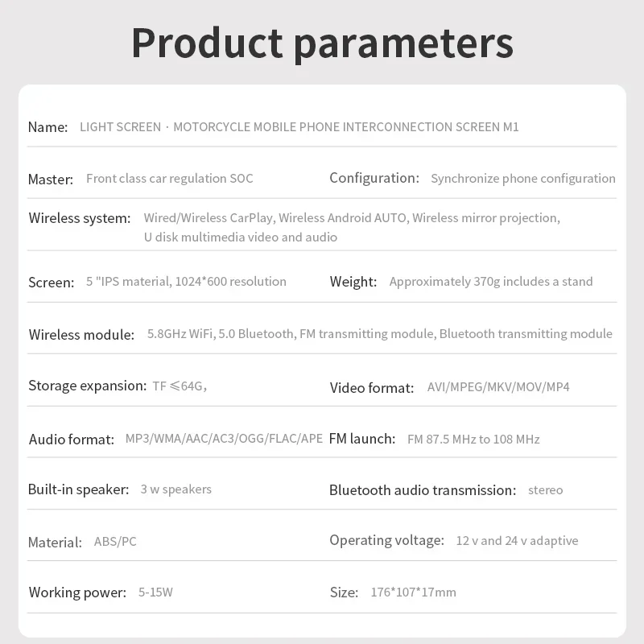Click the Storage expansion label
The width and height of the screenshot is (644, 644).
(x=88, y=386)
